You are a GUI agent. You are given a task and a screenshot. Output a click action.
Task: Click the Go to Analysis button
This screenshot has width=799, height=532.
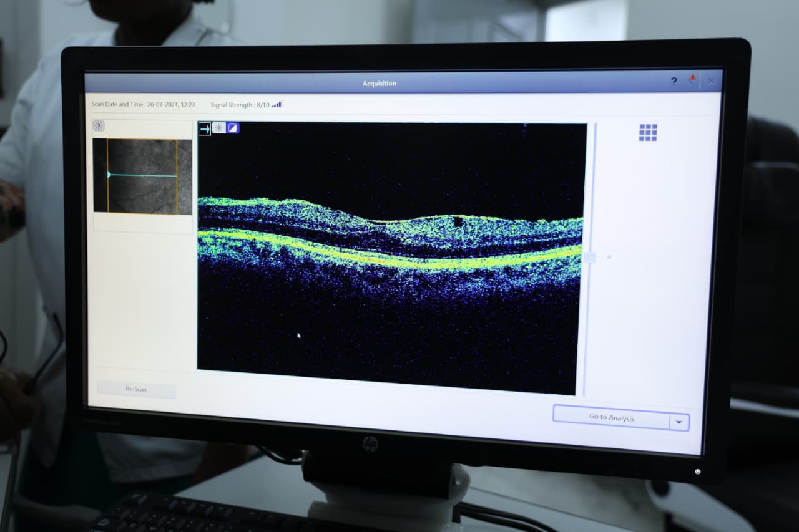click(x=611, y=417)
